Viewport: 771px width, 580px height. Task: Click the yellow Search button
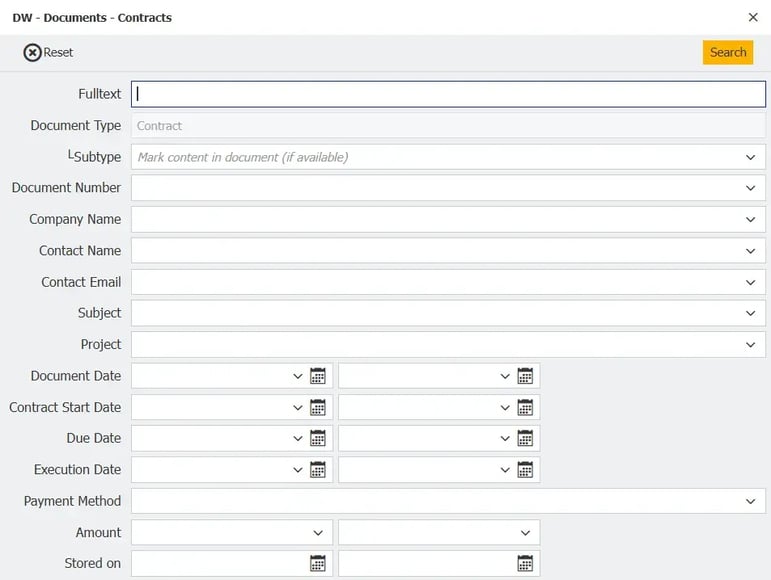click(x=728, y=53)
